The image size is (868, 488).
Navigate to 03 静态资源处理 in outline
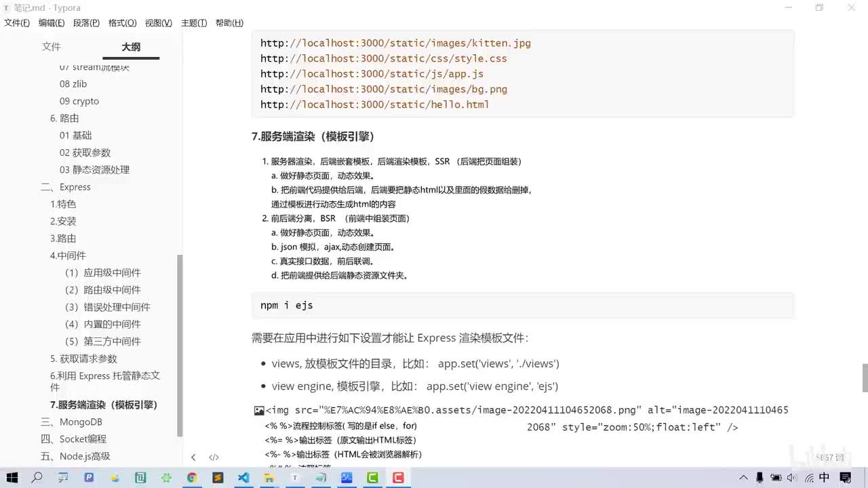coord(94,169)
